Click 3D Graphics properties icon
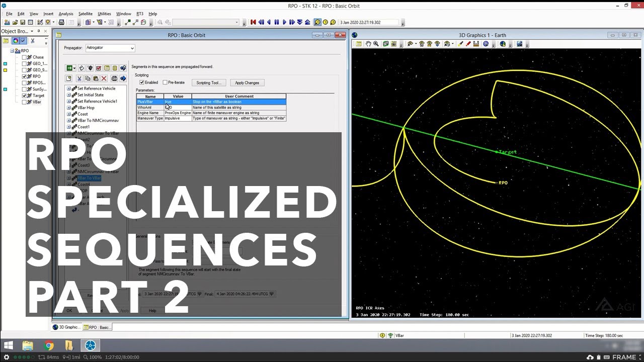The image size is (644, 362). coord(358,44)
